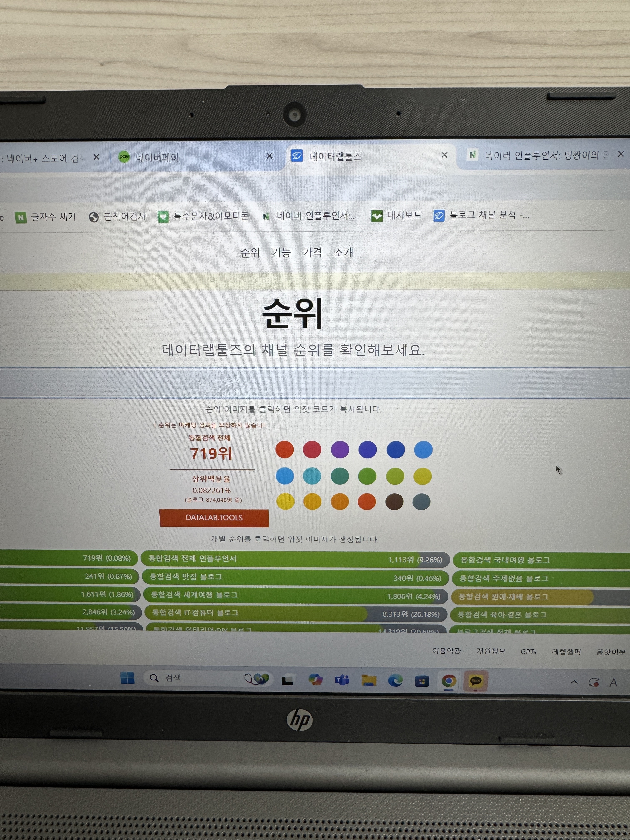Open the 개인정보 footer link
Viewport: 630px width, 840px height.
click(x=491, y=651)
